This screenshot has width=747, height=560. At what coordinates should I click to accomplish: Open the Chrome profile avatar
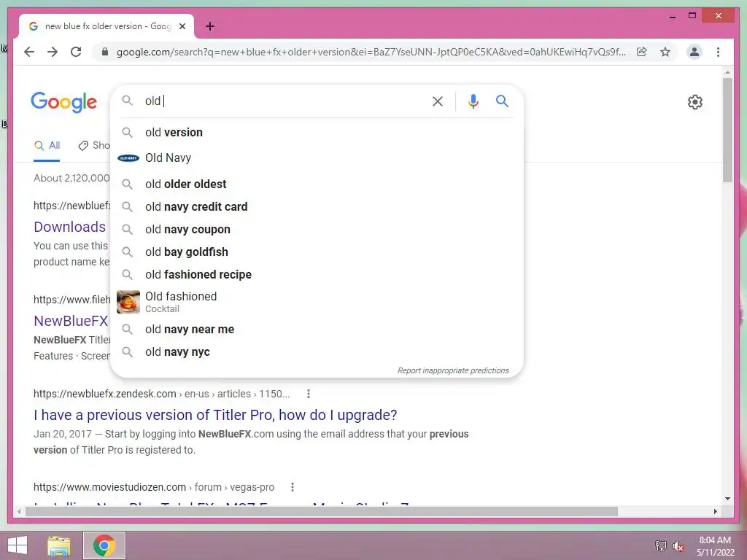point(694,52)
